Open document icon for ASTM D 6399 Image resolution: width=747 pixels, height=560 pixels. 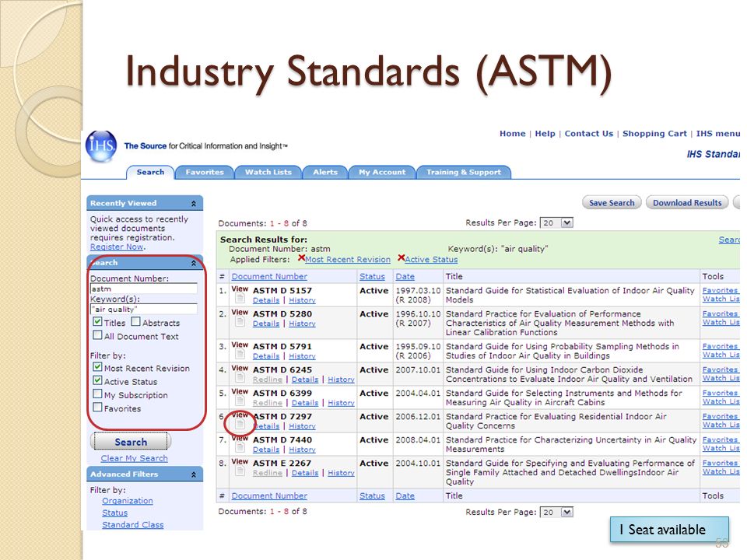(240, 401)
